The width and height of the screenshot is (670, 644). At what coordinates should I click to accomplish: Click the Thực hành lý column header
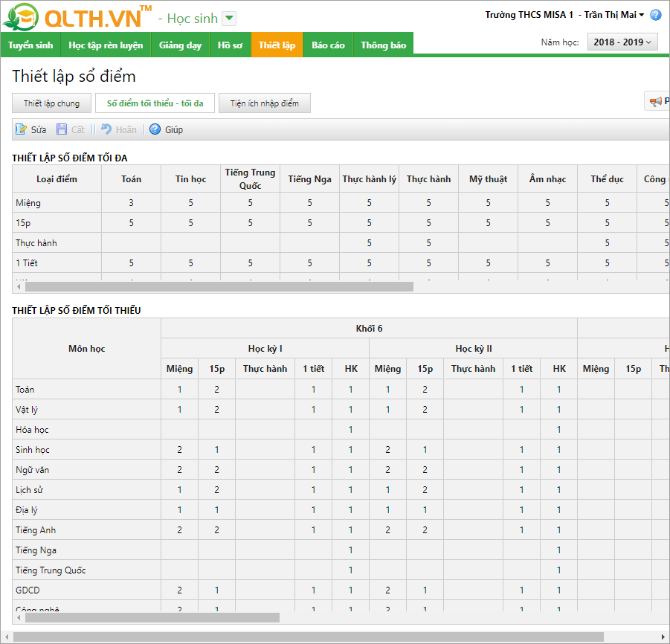coord(369,179)
